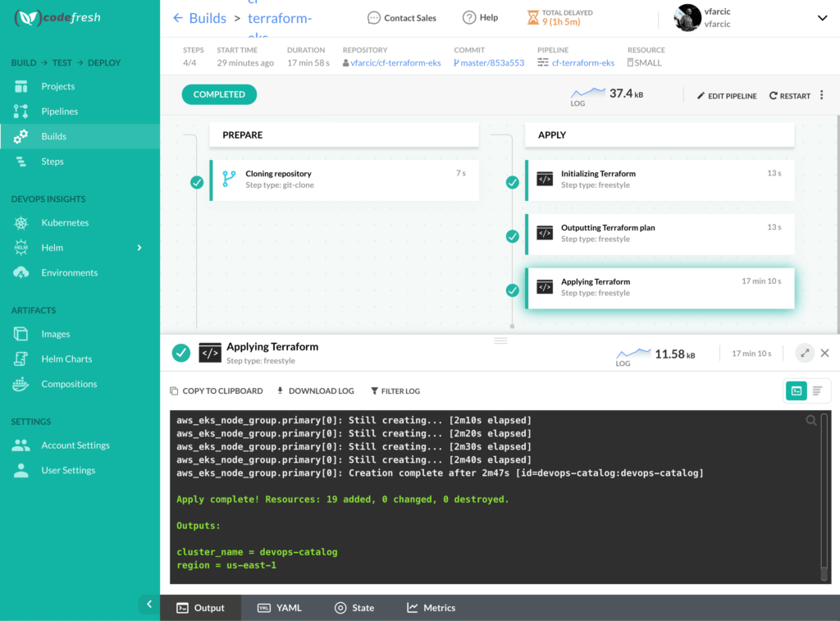Viewport: 840px width, 621px height.
Task: Switch to the Metrics tab
Action: (x=431, y=608)
